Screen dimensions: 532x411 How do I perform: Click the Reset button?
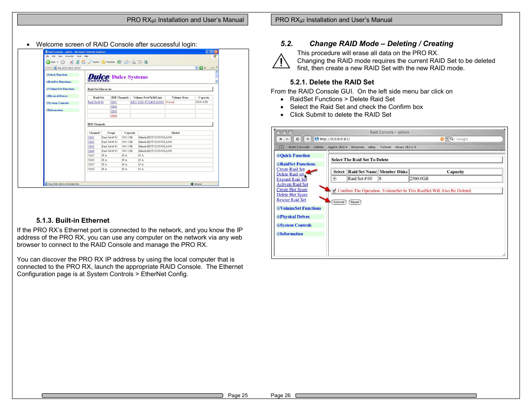pos(355,202)
